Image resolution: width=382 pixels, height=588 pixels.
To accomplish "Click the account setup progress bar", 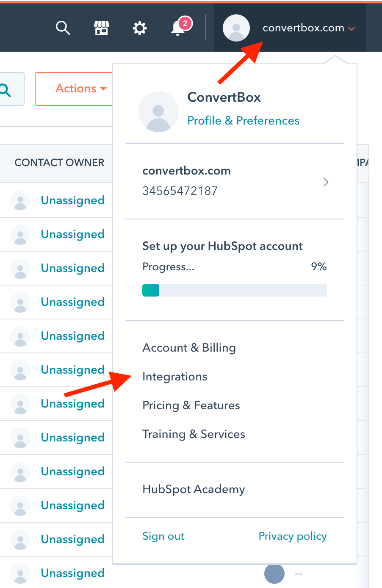I will click(x=235, y=290).
